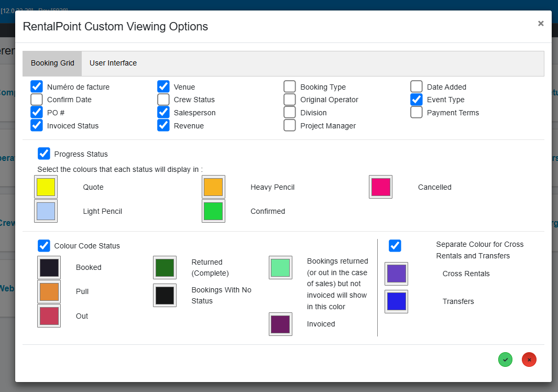Uncheck the PO # checkbox
Image resolution: width=558 pixels, height=392 pixels.
[x=37, y=112]
